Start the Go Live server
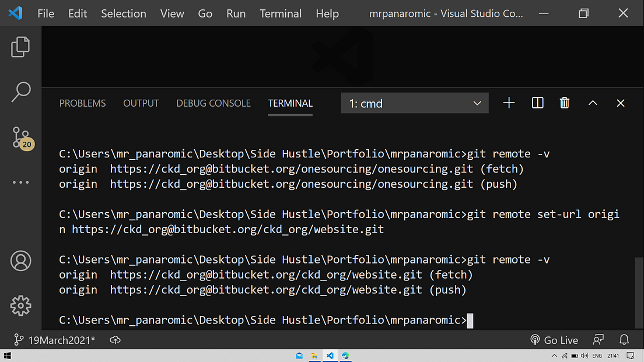The width and height of the screenshot is (644, 362). (x=554, y=340)
